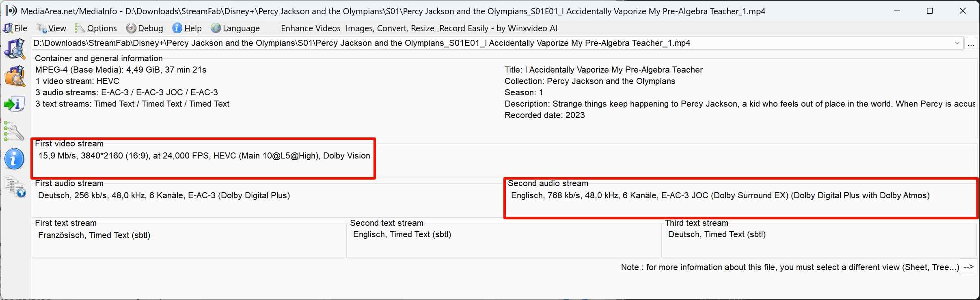This screenshot has width=980, height=300.
Task: Click the "..." browse button
Action: 971,43
